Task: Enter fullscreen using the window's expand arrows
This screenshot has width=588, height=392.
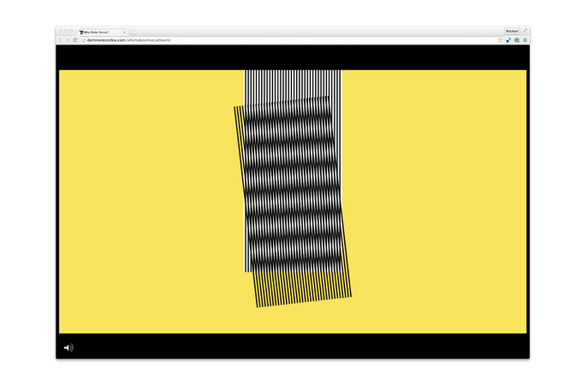Action: pyautogui.click(x=525, y=31)
